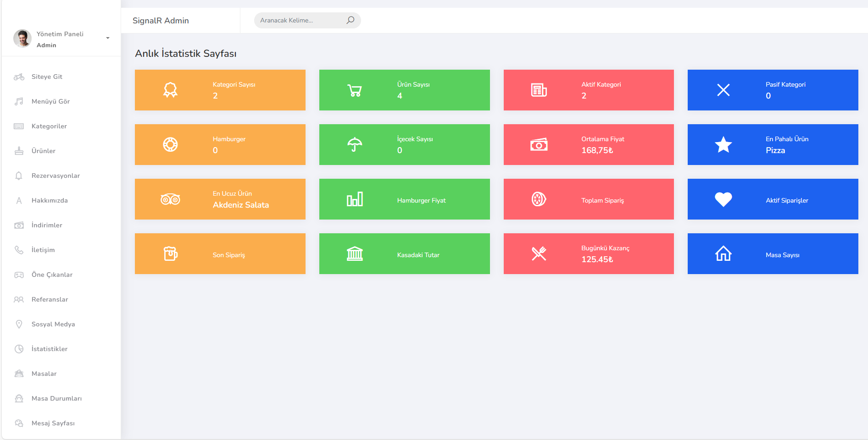
Task: Click the X icon on Pasif Kategori card
Action: [x=723, y=90]
